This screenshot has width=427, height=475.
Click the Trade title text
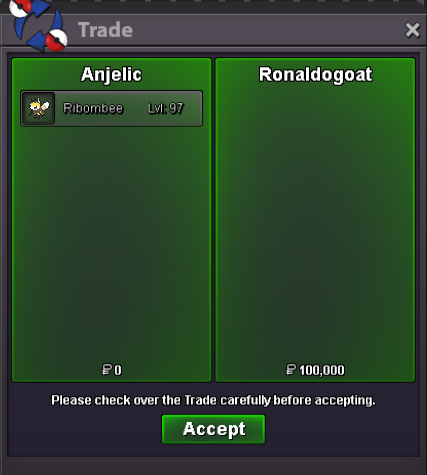click(x=105, y=30)
